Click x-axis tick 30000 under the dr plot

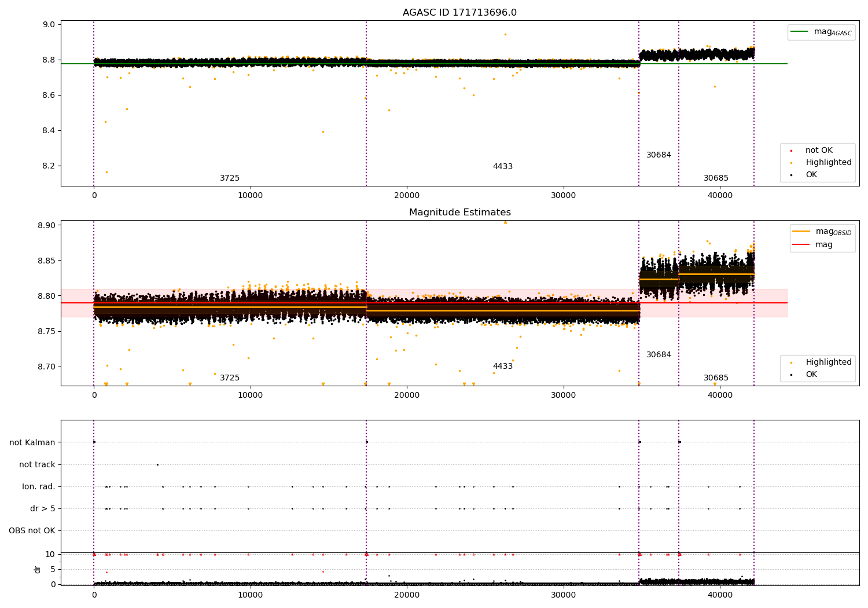pos(563,595)
